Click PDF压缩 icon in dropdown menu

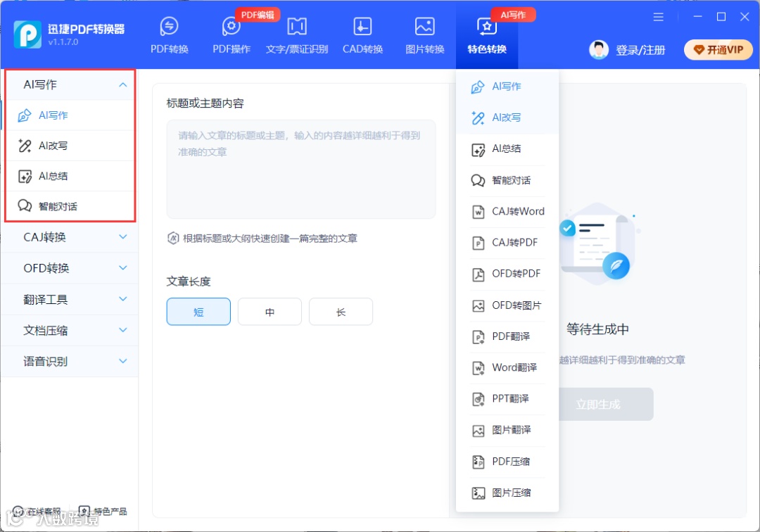tap(478, 462)
